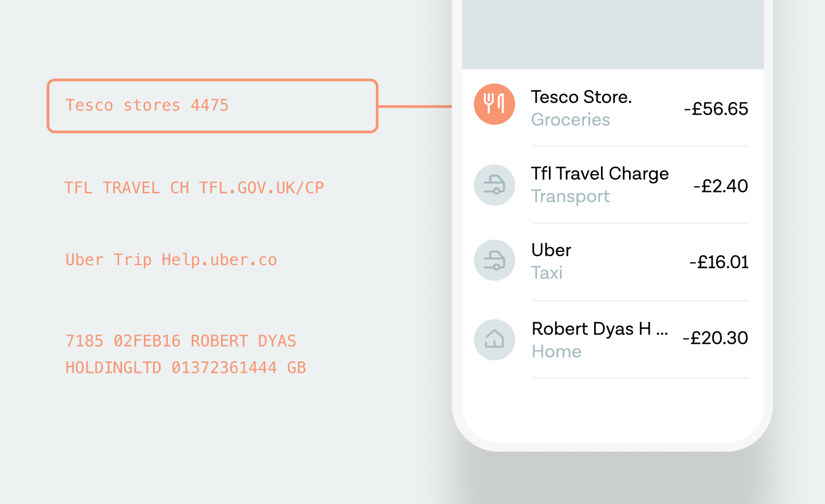Click the Groceries category label
The height and width of the screenshot is (504, 825).
point(571,120)
